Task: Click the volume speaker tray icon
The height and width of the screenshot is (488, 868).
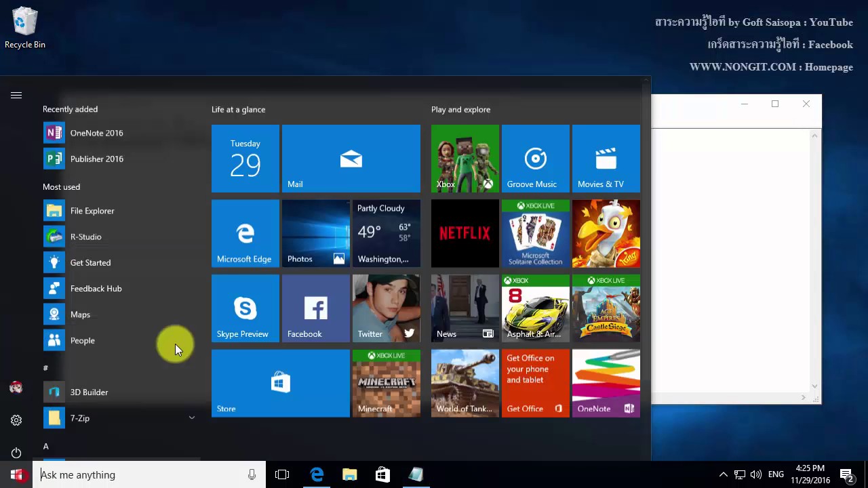Action: click(x=755, y=474)
